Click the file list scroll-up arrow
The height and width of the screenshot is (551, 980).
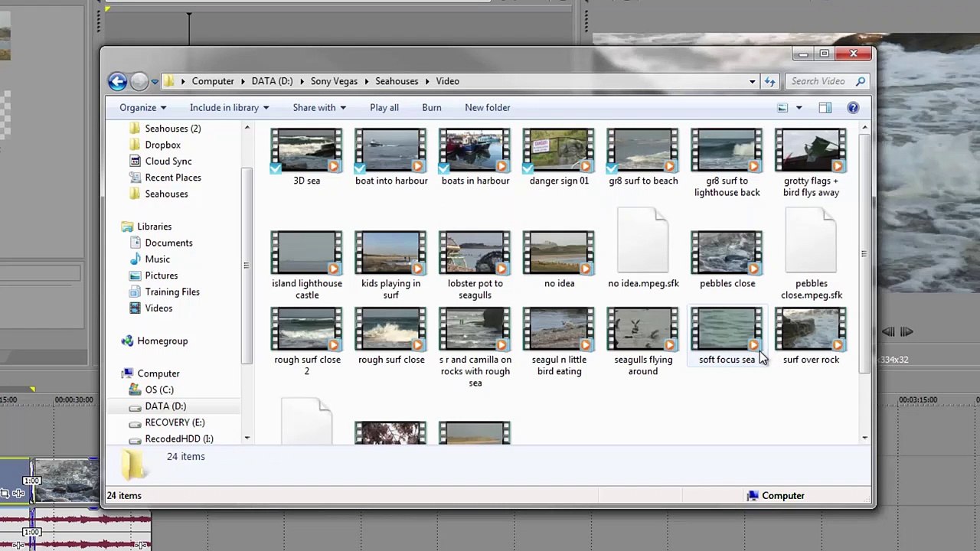(864, 127)
